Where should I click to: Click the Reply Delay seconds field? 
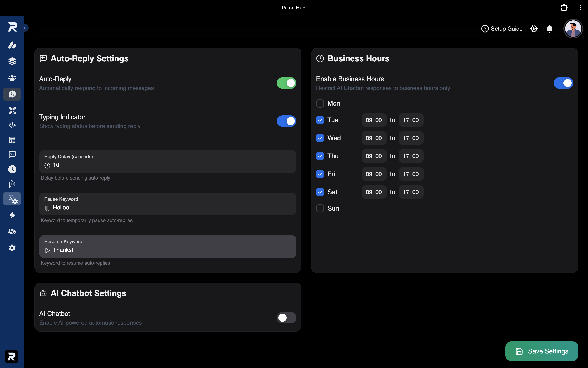168,162
